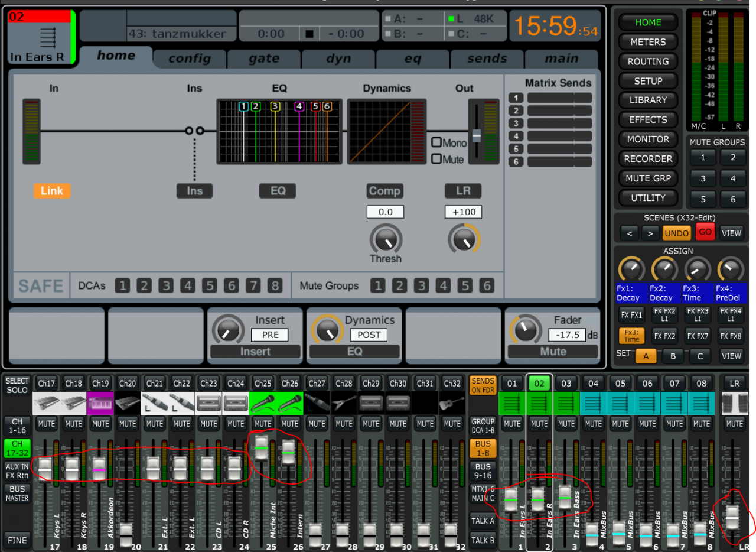Select the Ch25 green microphone icon

pos(263,403)
